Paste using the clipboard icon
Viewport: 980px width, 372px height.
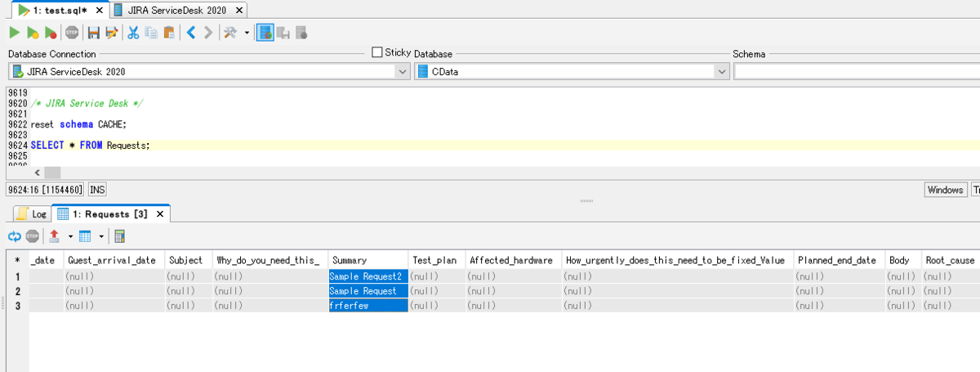click(x=169, y=33)
